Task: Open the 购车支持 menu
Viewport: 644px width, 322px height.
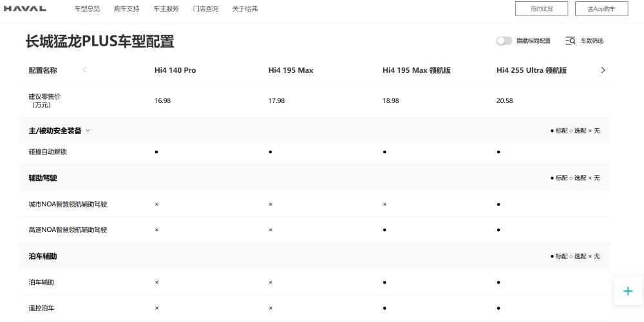Action: [x=126, y=8]
